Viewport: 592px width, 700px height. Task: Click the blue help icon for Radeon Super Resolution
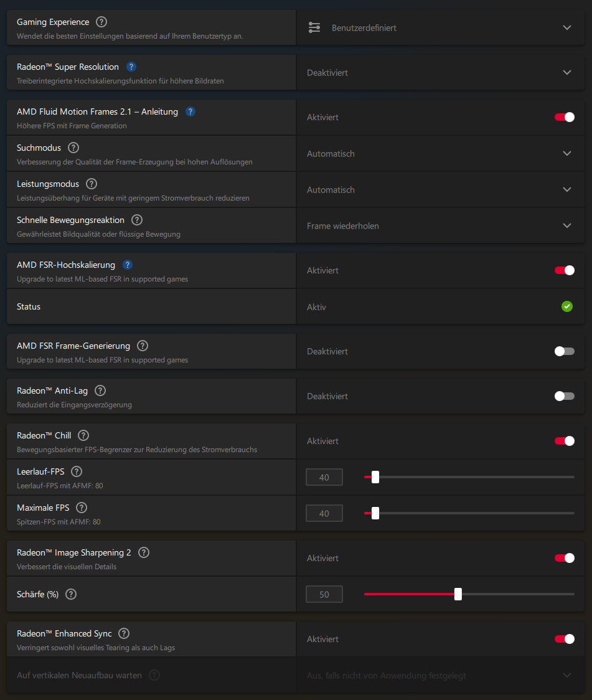tap(131, 67)
